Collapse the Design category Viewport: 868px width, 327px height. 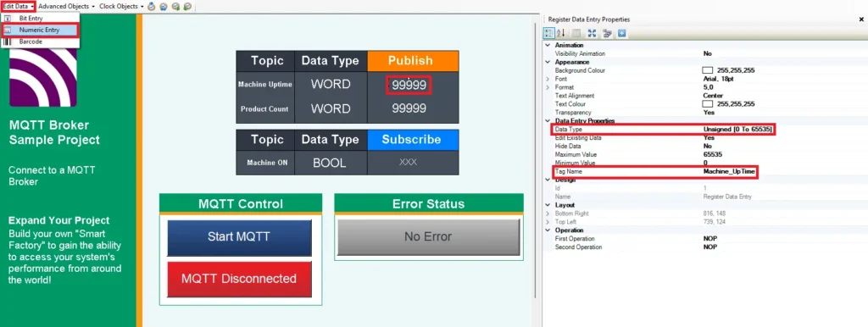[548, 180]
